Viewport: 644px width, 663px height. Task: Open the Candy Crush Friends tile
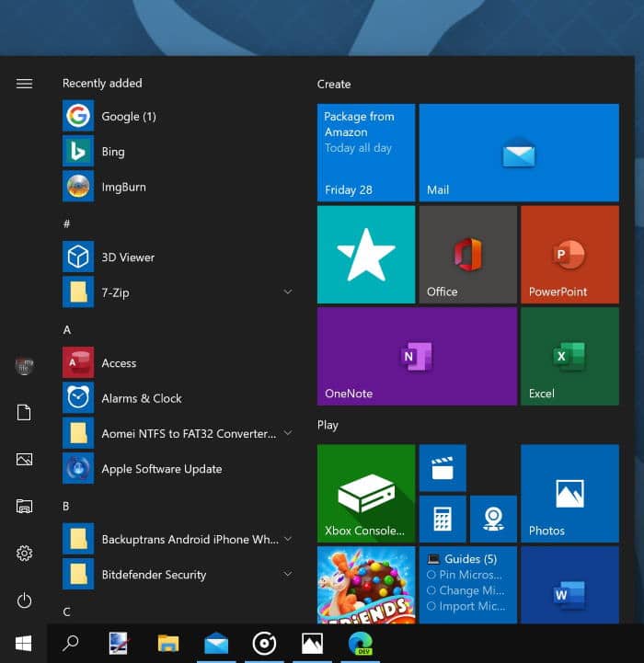point(366,585)
